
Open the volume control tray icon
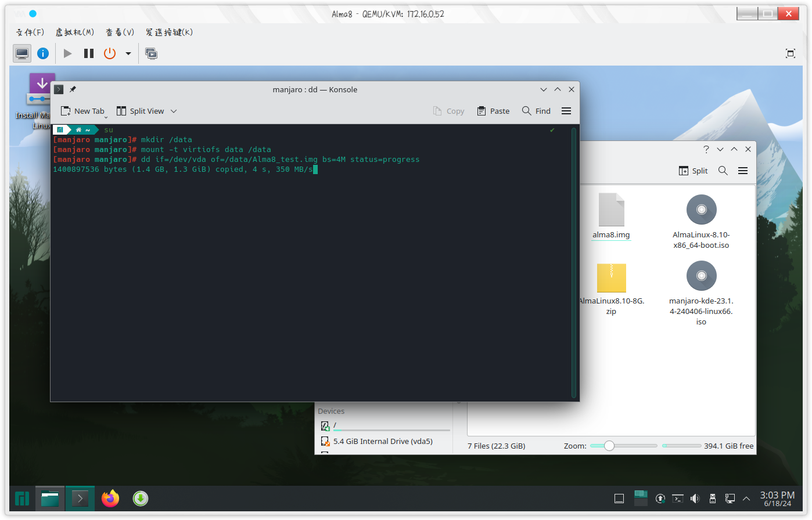[x=695, y=499]
